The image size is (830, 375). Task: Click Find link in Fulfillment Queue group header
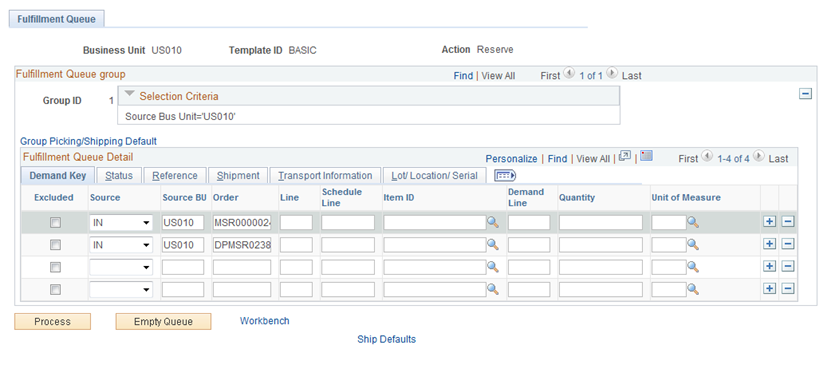[463, 76]
